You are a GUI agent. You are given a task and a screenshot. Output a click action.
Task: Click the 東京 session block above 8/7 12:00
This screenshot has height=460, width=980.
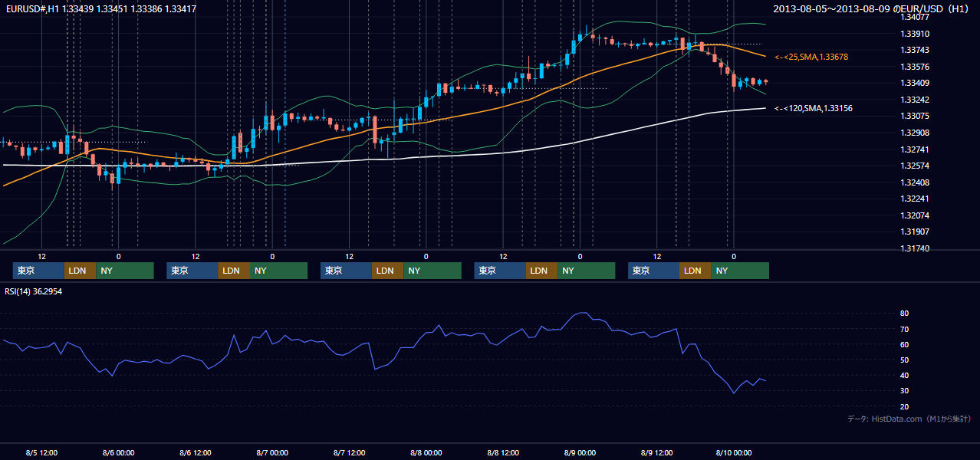click(346, 271)
